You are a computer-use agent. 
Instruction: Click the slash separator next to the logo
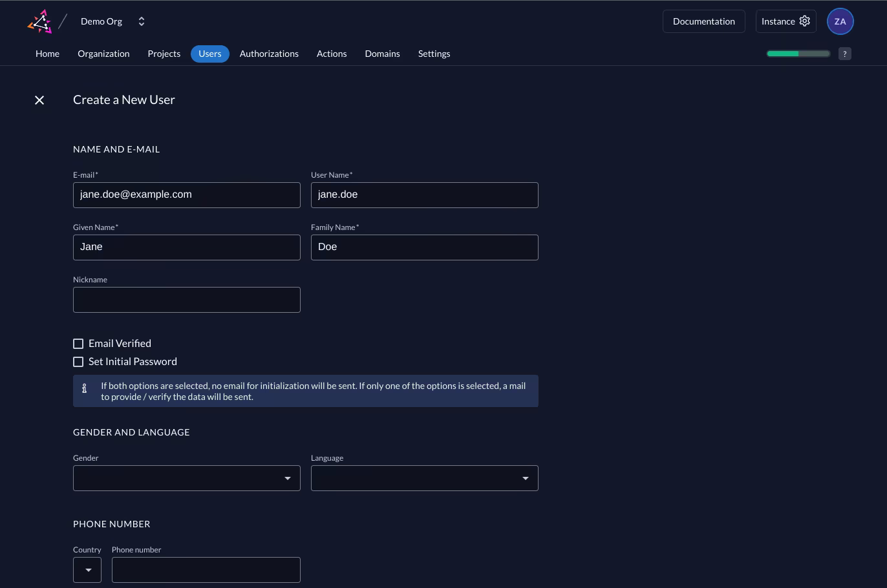click(x=63, y=21)
